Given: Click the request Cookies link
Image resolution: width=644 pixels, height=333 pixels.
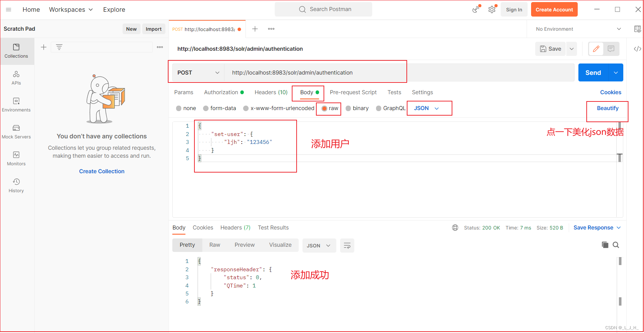Looking at the screenshot, I should click(x=611, y=92).
